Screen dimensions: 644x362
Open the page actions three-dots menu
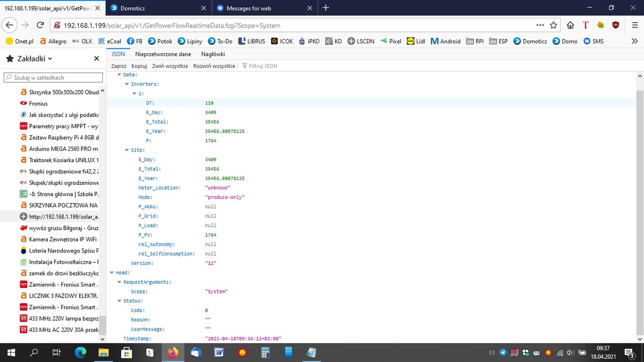pyautogui.click(x=540, y=25)
